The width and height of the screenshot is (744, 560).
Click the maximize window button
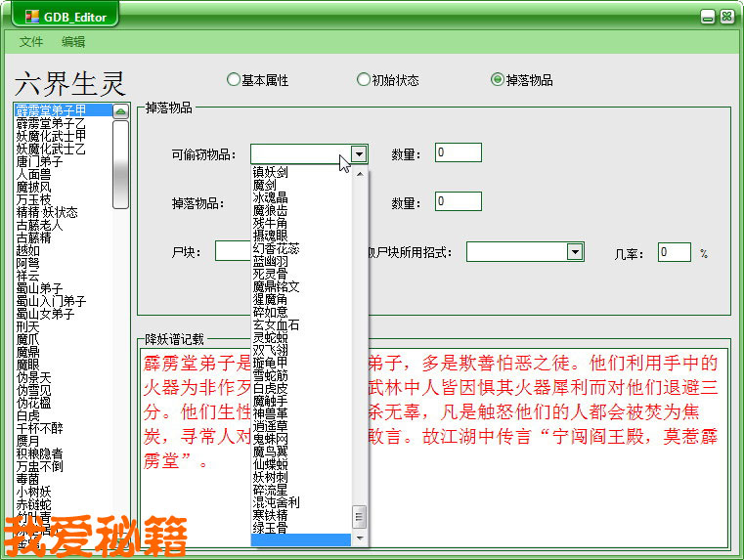pos(706,17)
